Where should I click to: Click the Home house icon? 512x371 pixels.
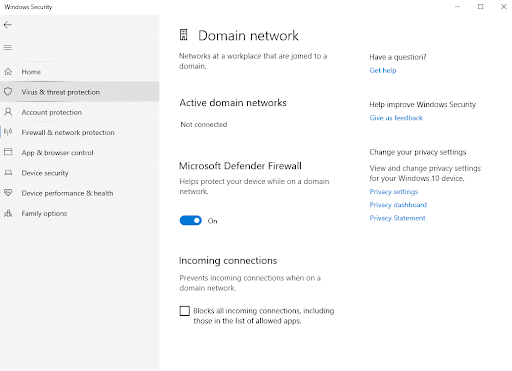pos(8,72)
